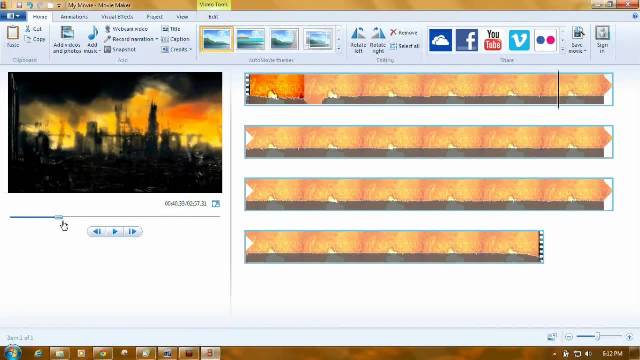Add videos and photos to project

click(x=67, y=40)
